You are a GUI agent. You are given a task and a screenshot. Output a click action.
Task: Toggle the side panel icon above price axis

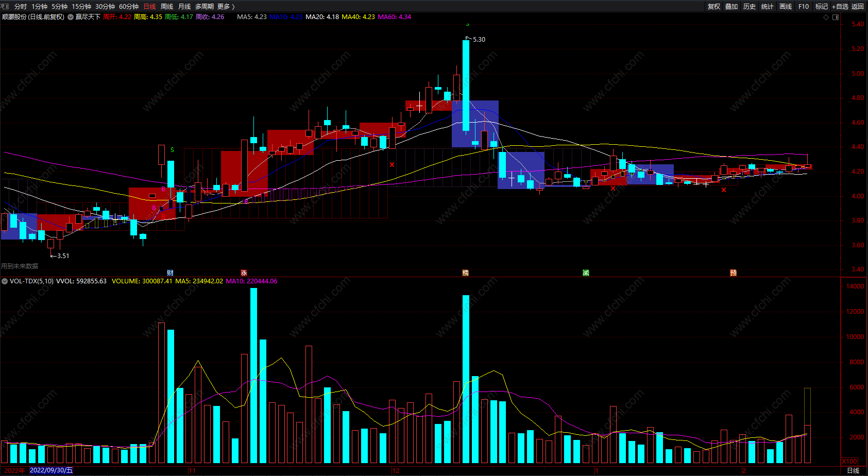point(836,17)
